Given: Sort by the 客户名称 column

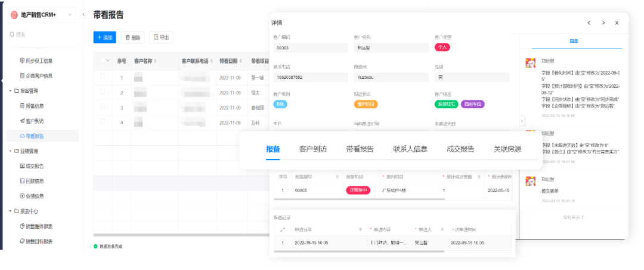Looking at the screenshot, I should tap(155, 61).
